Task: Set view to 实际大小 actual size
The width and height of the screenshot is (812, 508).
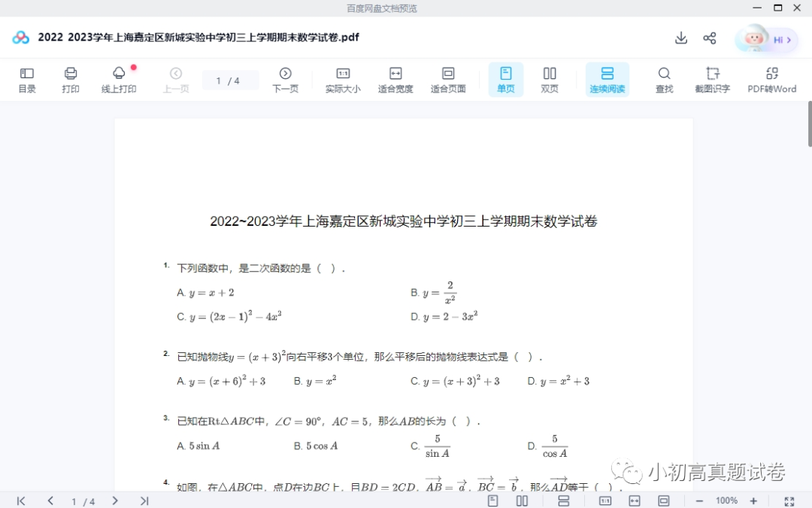Action: [343, 80]
